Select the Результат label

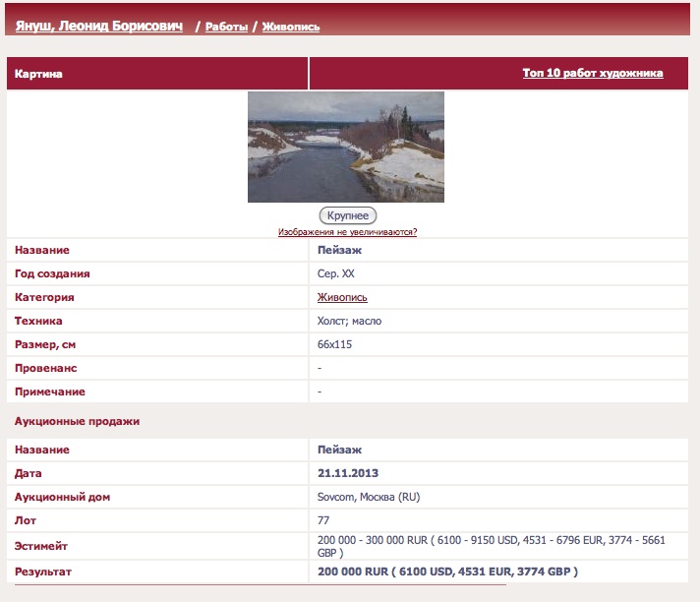43,572
